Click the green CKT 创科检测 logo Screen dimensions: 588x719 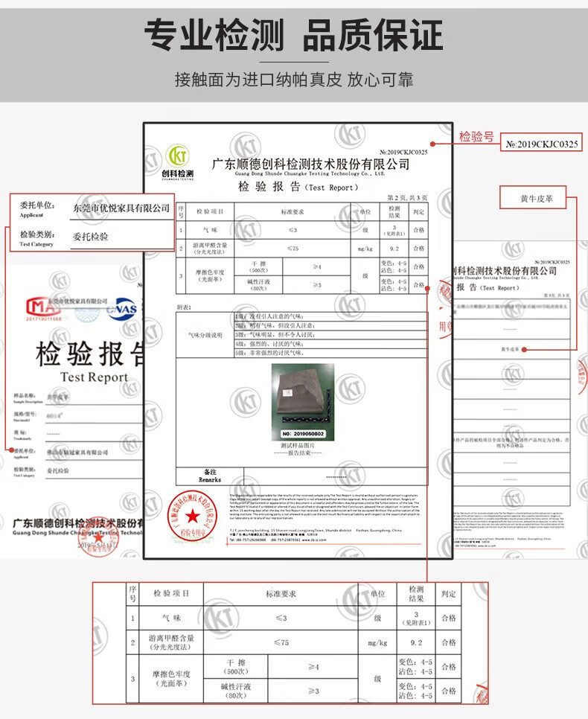(x=178, y=162)
